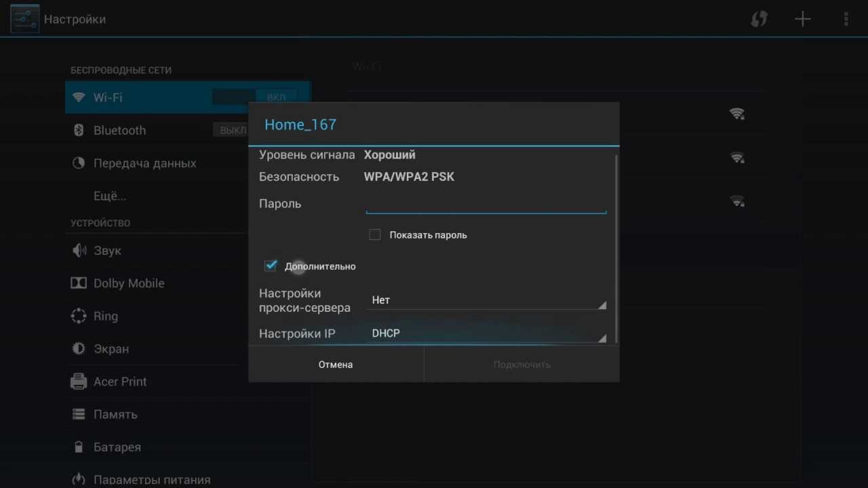Select the second secured Wi-Fi signal icon

[x=737, y=157]
